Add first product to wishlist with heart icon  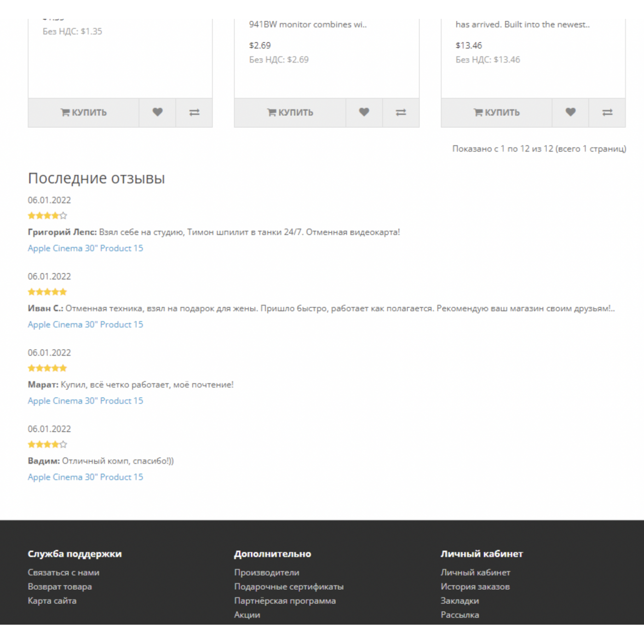pyautogui.click(x=157, y=112)
